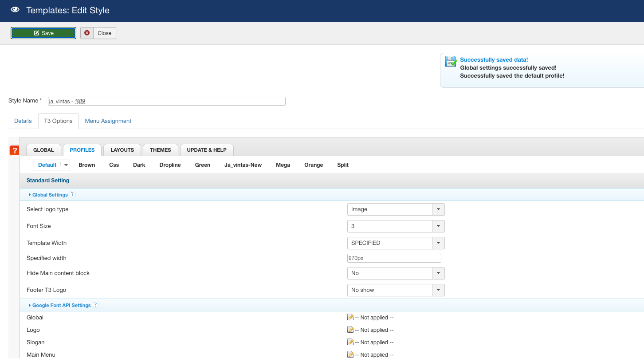The width and height of the screenshot is (644, 358).
Task: Click the edit icon next to Global font
Action: (x=350, y=317)
